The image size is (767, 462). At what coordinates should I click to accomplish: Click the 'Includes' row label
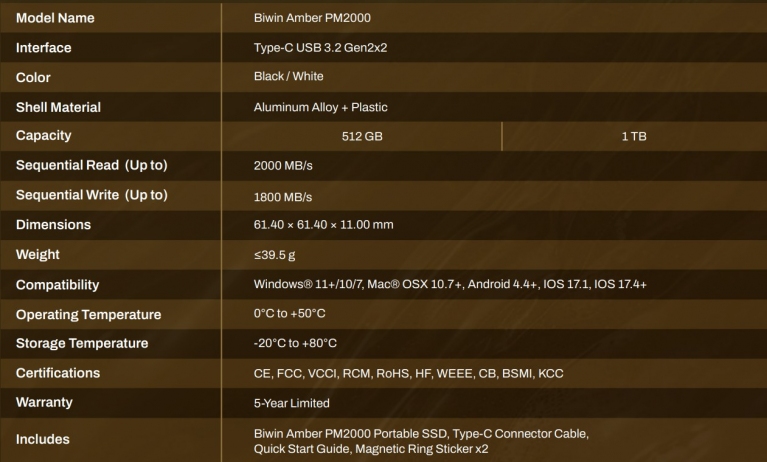[43, 439]
